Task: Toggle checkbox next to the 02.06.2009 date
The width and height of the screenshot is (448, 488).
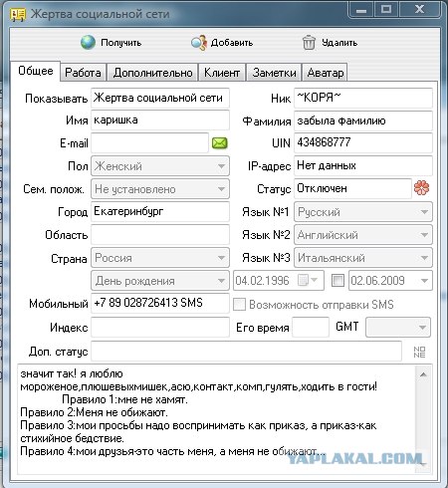Action: (x=337, y=281)
